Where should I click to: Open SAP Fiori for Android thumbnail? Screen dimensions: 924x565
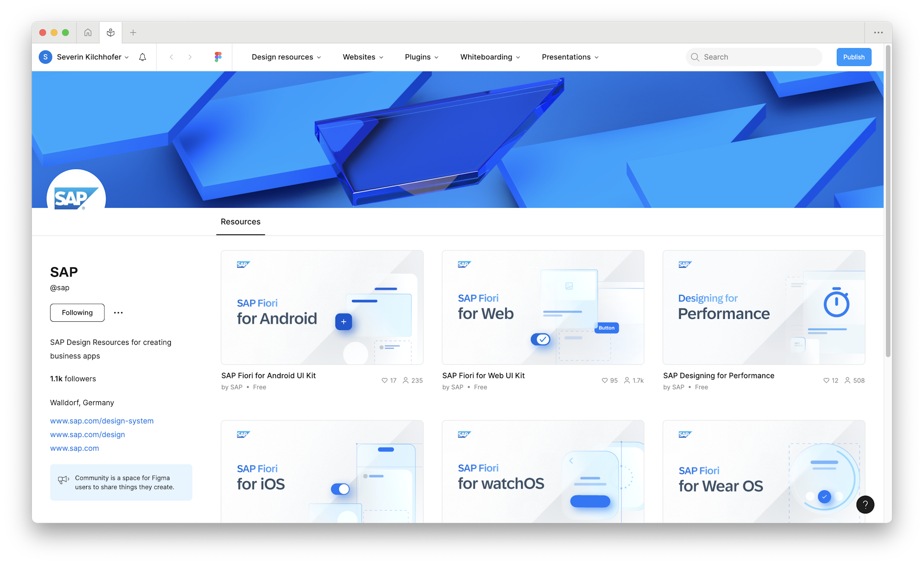(x=322, y=307)
